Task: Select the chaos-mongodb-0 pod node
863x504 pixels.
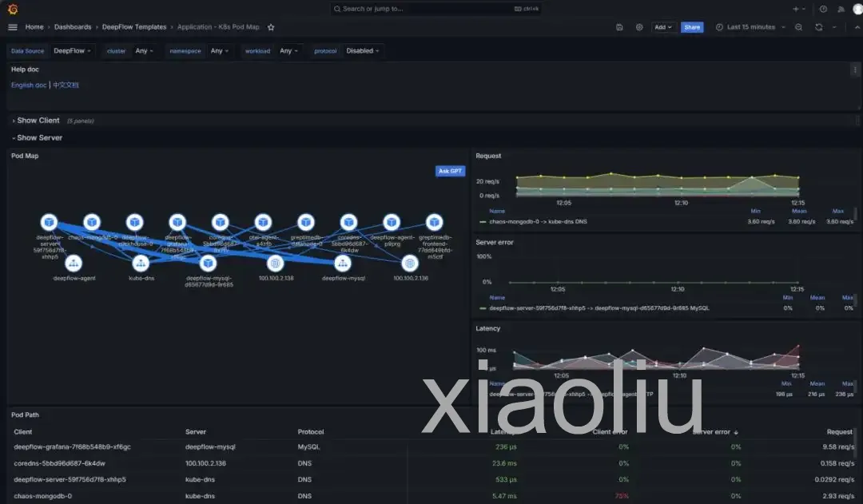Action: pyautogui.click(x=92, y=222)
